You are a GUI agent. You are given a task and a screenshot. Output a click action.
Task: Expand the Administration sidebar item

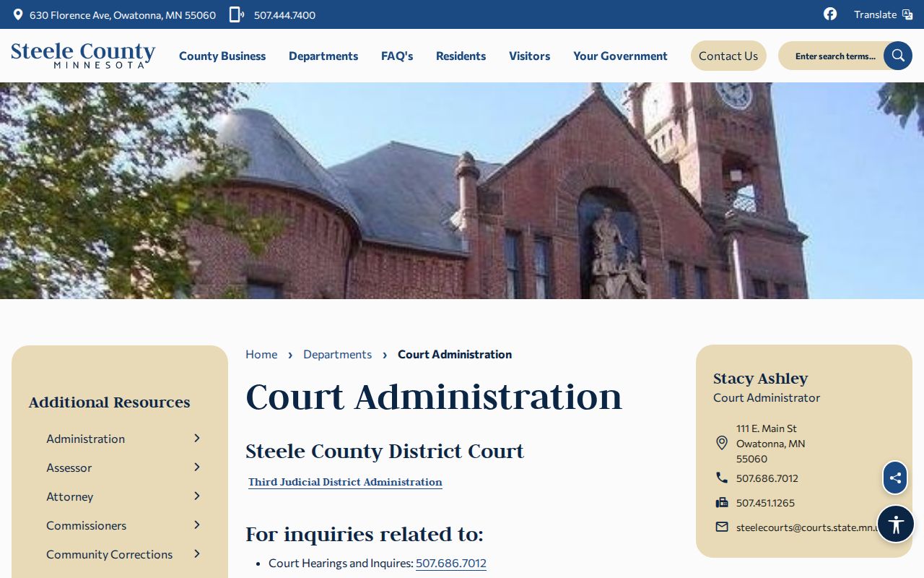click(197, 438)
